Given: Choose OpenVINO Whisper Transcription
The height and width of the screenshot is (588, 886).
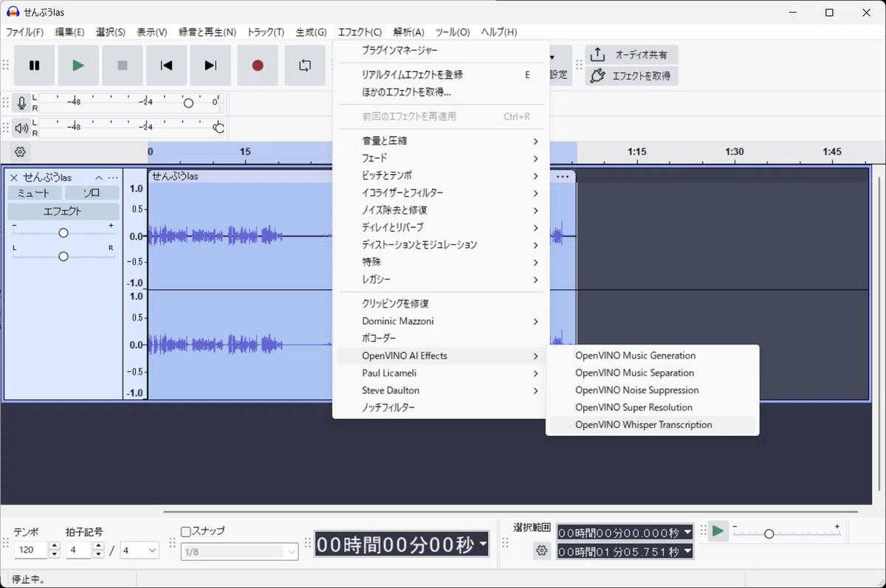Looking at the screenshot, I should click(x=653, y=425).
